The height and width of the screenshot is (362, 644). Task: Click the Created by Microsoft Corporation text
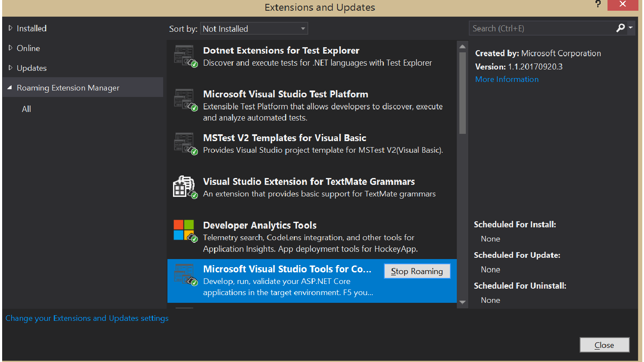(538, 53)
